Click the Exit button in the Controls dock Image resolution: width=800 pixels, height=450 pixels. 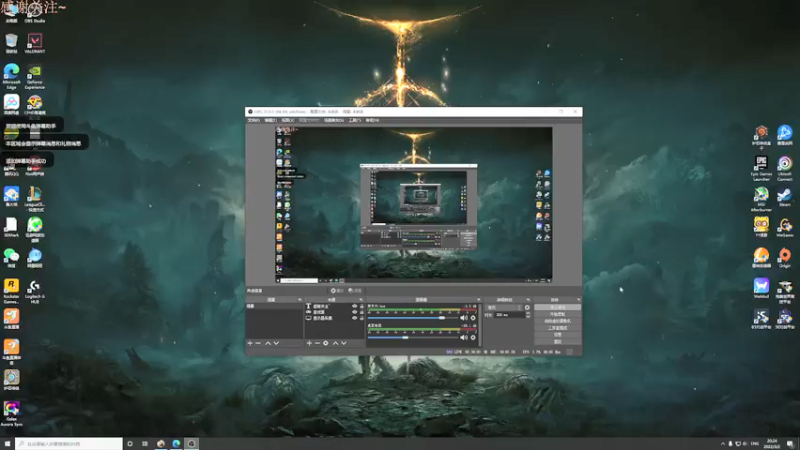click(557, 341)
